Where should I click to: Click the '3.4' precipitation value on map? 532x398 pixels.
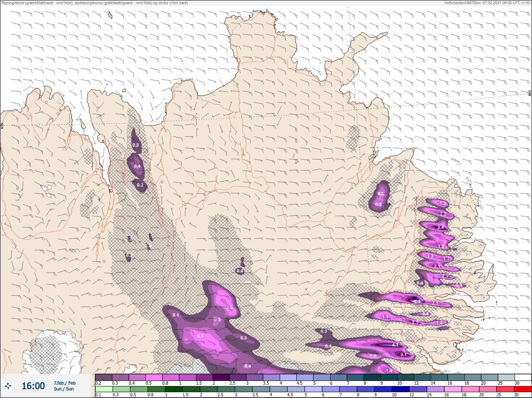[441, 228]
